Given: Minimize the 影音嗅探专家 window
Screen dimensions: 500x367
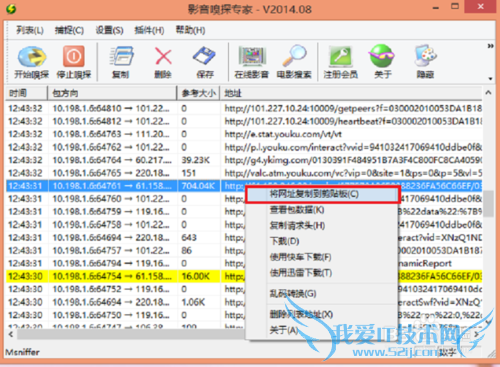Looking at the screenshot, I should [436, 8].
